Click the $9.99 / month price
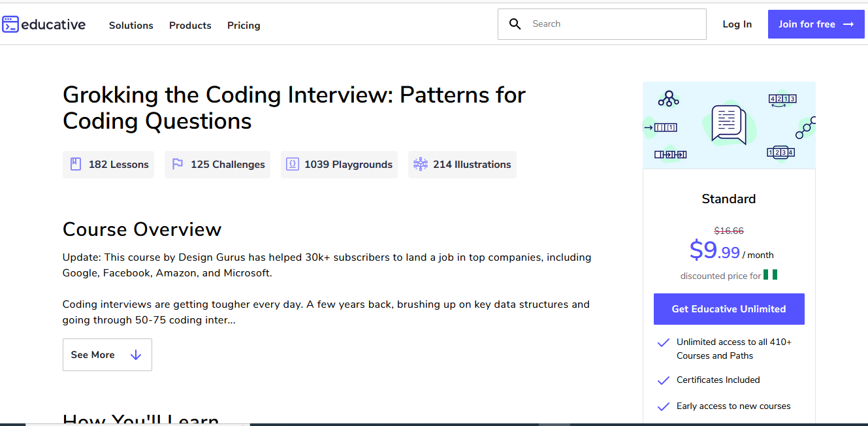Viewport: 868px width, 426px height. pyautogui.click(x=731, y=250)
